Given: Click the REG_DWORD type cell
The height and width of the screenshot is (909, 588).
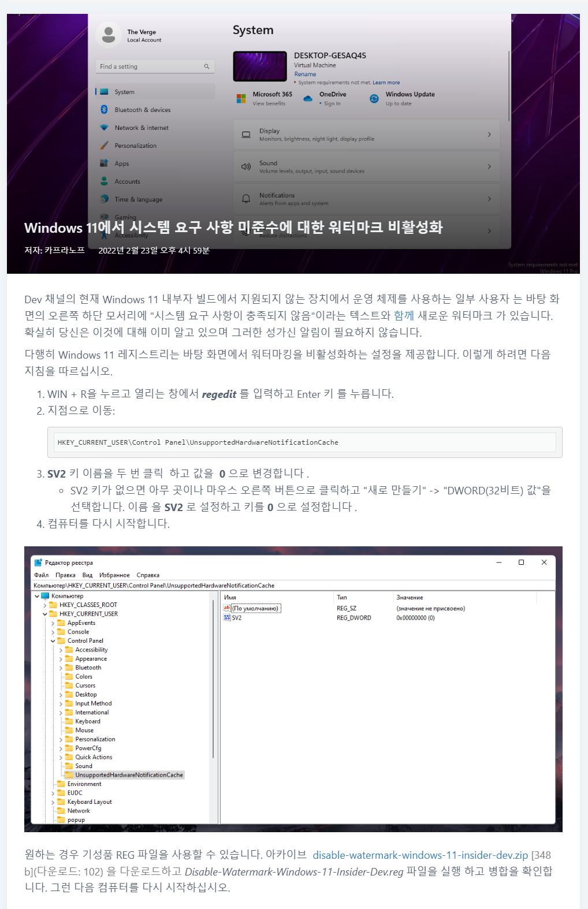Looking at the screenshot, I should click(354, 618).
